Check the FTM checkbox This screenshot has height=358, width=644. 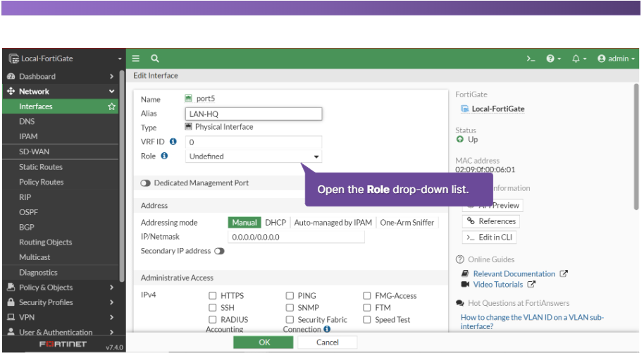367,307
